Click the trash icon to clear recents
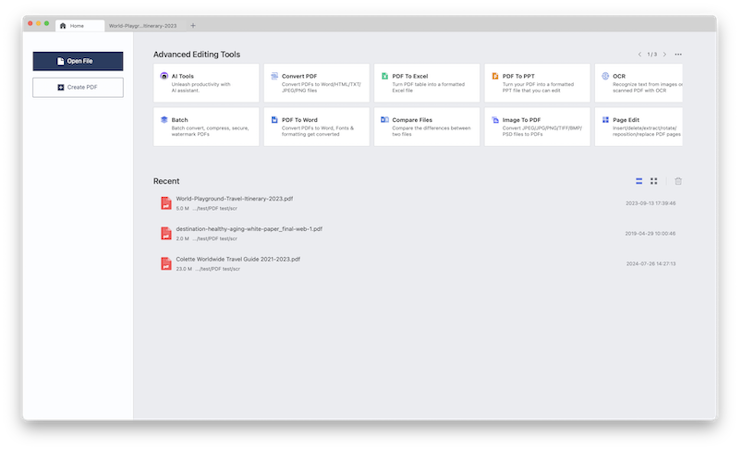The width and height of the screenshot is (739, 450). [x=678, y=181]
